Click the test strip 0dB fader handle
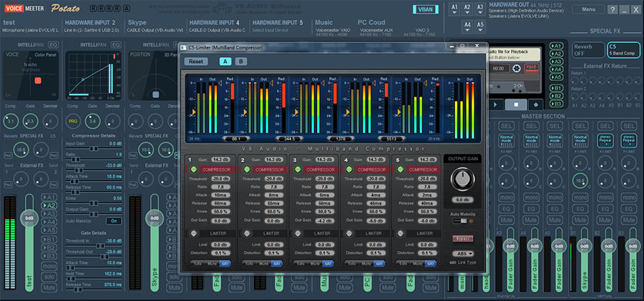 tap(29, 218)
